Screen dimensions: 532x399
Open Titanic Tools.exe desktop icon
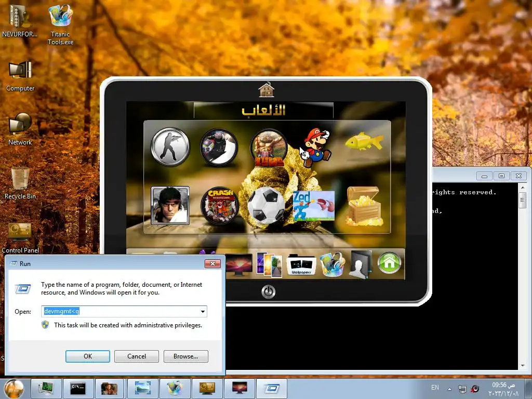coord(60,24)
